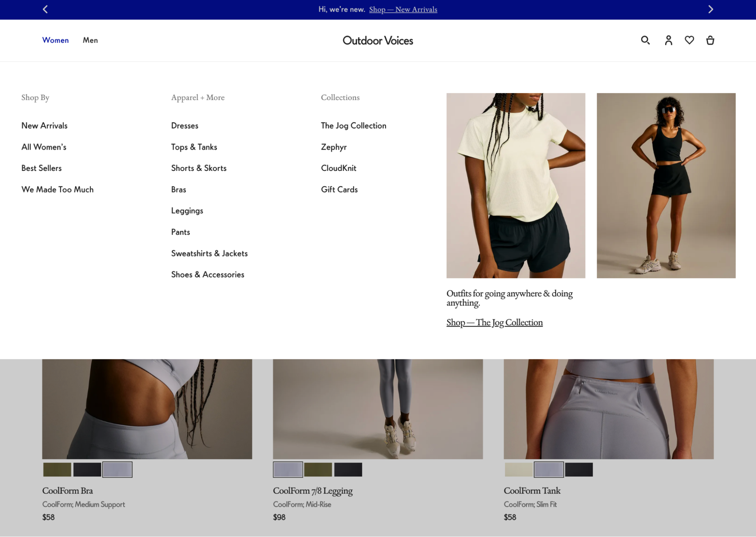The width and height of the screenshot is (756, 537).
Task: Select the CloudKnit collection
Action: coord(339,168)
